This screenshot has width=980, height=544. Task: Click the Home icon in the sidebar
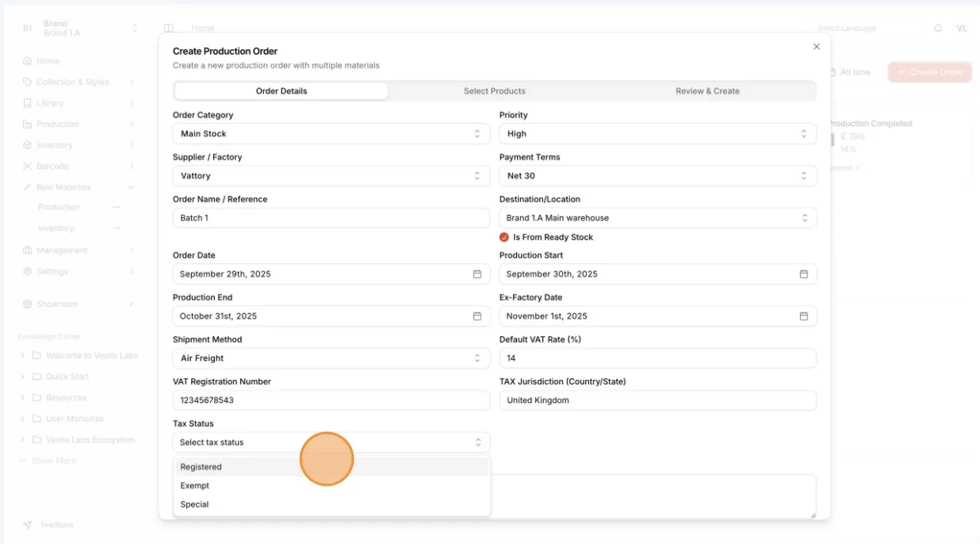tap(28, 61)
